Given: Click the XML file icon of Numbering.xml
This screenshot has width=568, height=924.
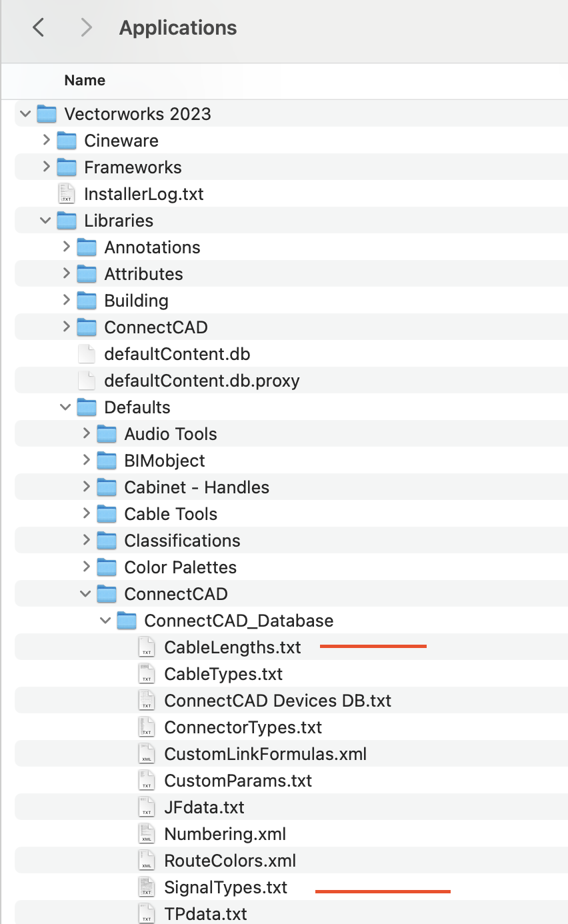Looking at the screenshot, I should click(146, 833).
